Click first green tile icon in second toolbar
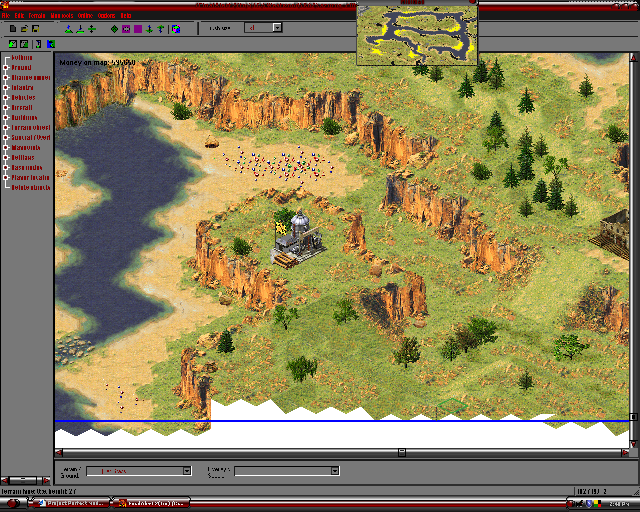This screenshot has height=512, width=640. click(13, 44)
